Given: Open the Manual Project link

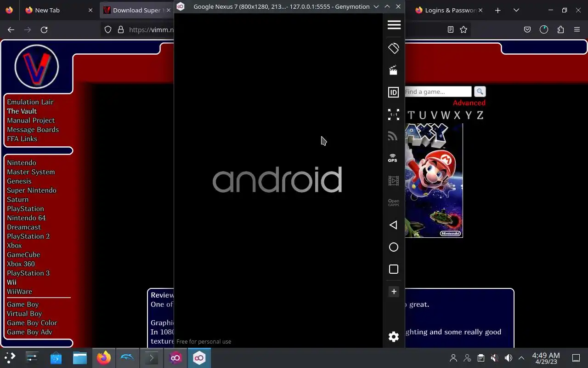Looking at the screenshot, I should (31, 120).
